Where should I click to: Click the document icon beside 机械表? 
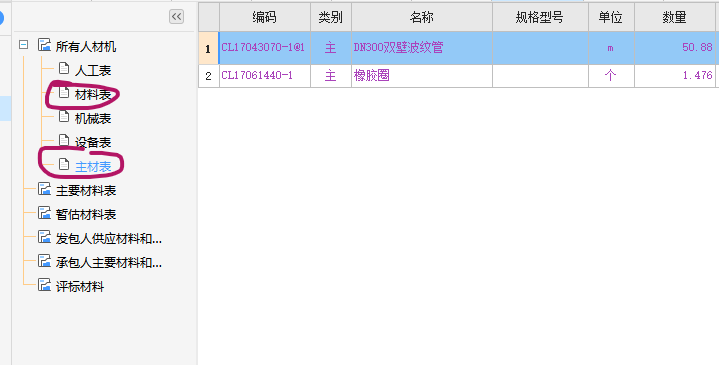coord(64,116)
